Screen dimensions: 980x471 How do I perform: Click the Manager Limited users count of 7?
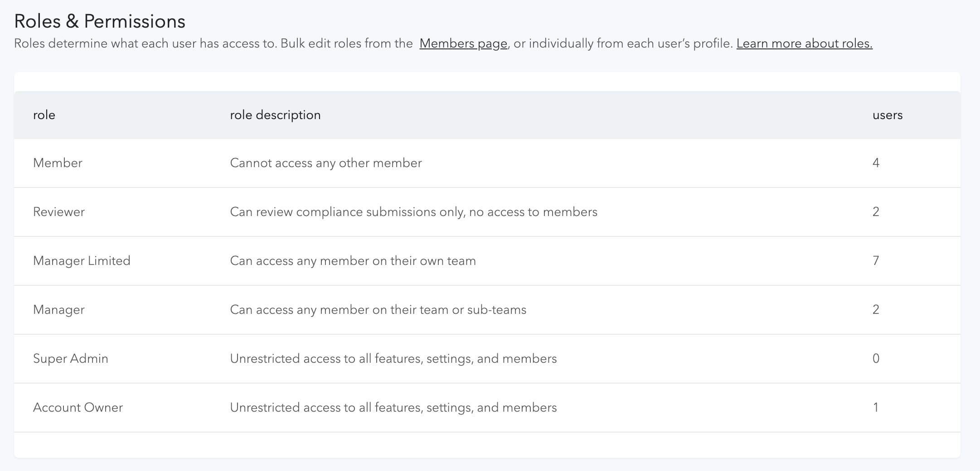click(876, 261)
